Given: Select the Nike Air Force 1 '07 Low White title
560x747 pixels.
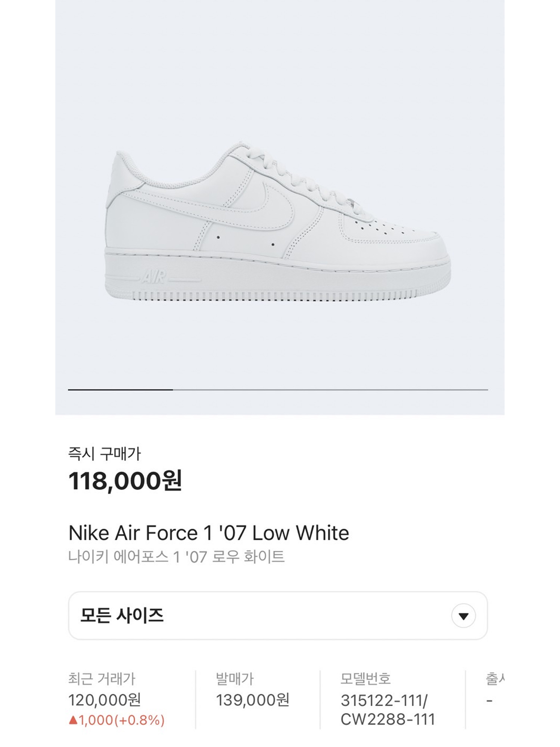Looking at the screenshot, I should click(x=209, y=533).
